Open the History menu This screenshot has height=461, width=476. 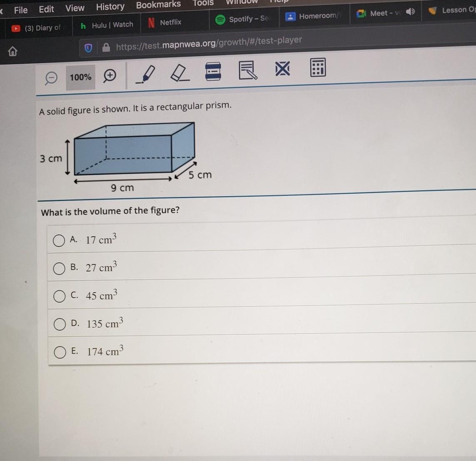coord(110,7)
